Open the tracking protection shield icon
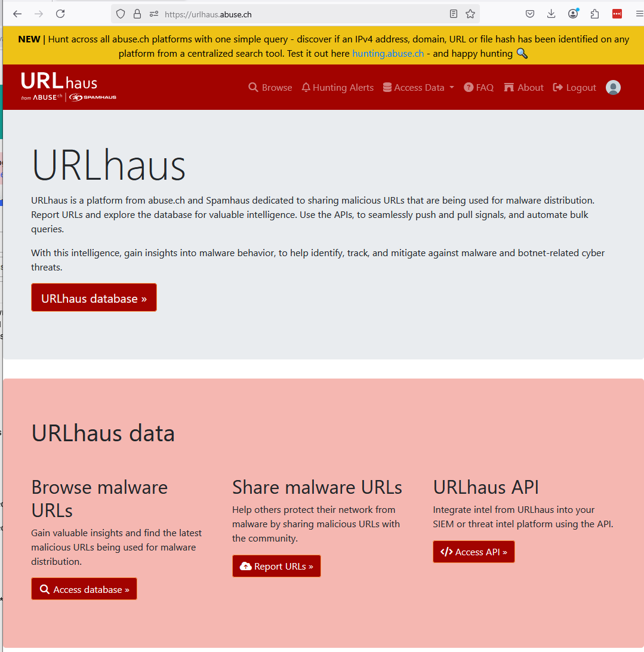Viewport: 644px width, 652px height. (121, 14)
